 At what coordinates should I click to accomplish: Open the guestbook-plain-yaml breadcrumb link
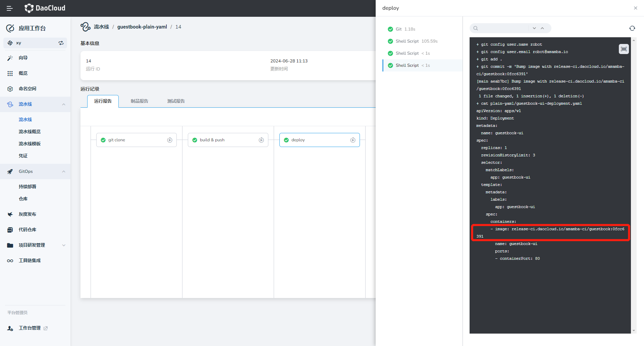[142, 27]
